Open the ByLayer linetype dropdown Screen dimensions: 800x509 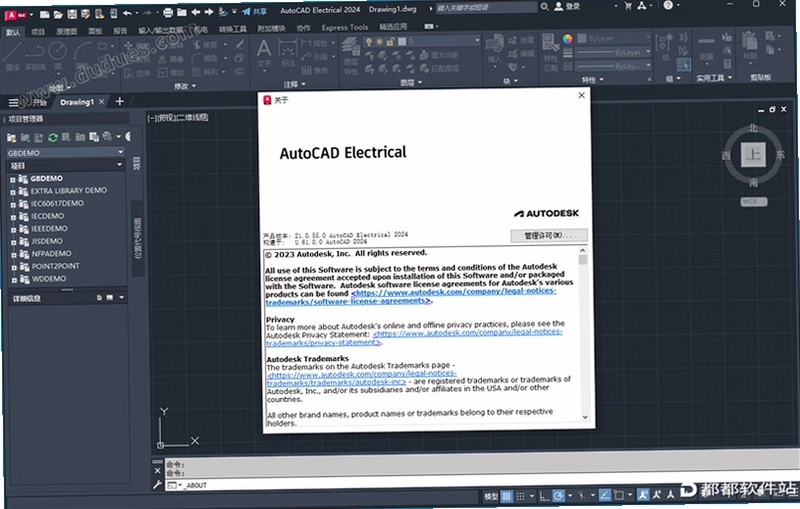614,66
